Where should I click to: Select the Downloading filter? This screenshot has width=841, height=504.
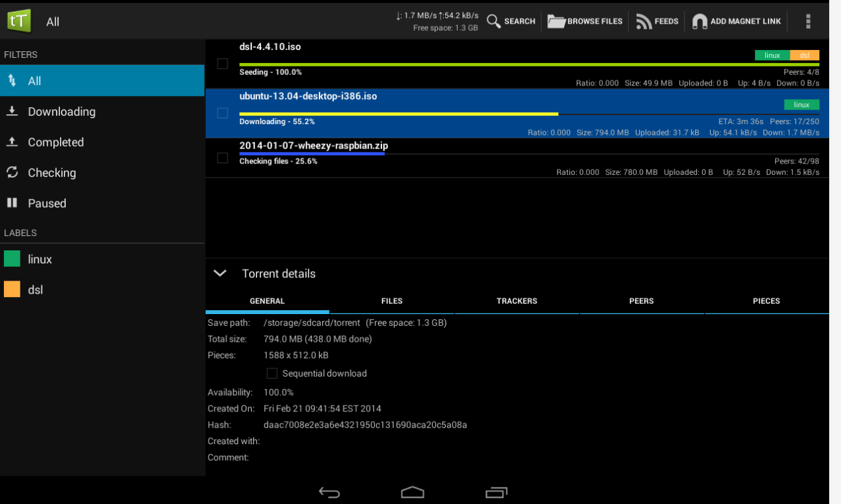coord(102,111)
